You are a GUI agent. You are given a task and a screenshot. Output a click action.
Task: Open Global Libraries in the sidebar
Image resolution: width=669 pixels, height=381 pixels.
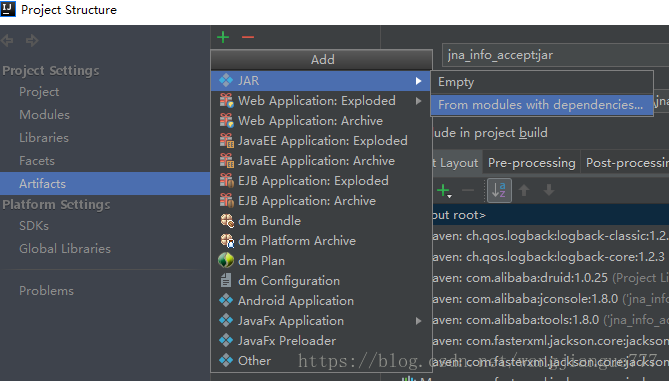click(65, 249)
